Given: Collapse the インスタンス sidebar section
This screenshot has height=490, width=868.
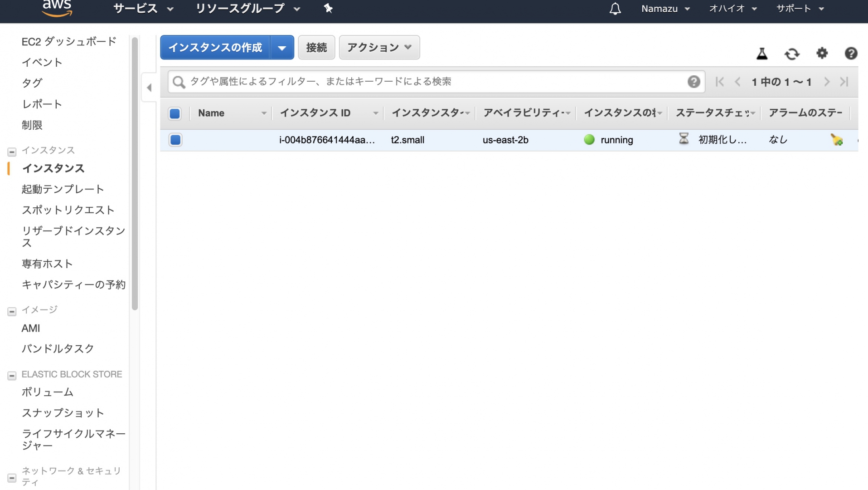Looking at the screenshot, I should pyautogui.click(x=12, y=152).
